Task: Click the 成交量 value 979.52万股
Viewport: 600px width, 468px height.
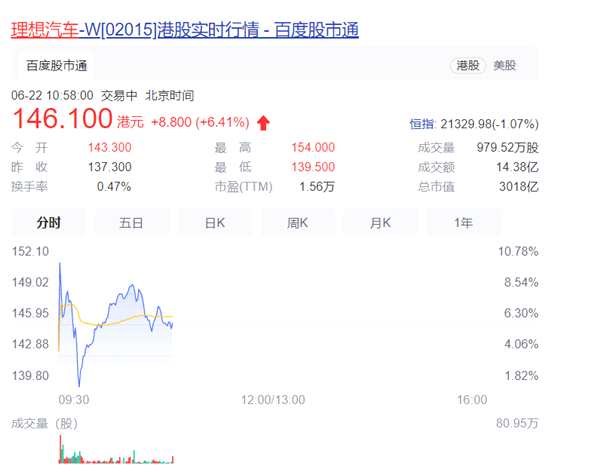Action: point(508,147)
